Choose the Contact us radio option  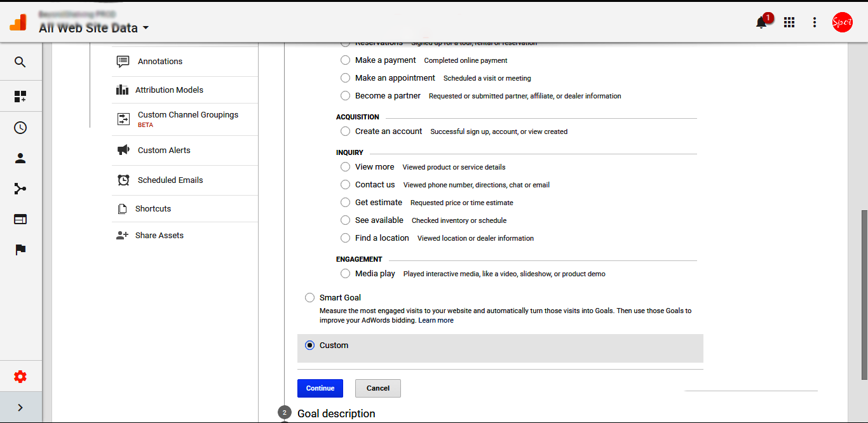click(345, 184)
